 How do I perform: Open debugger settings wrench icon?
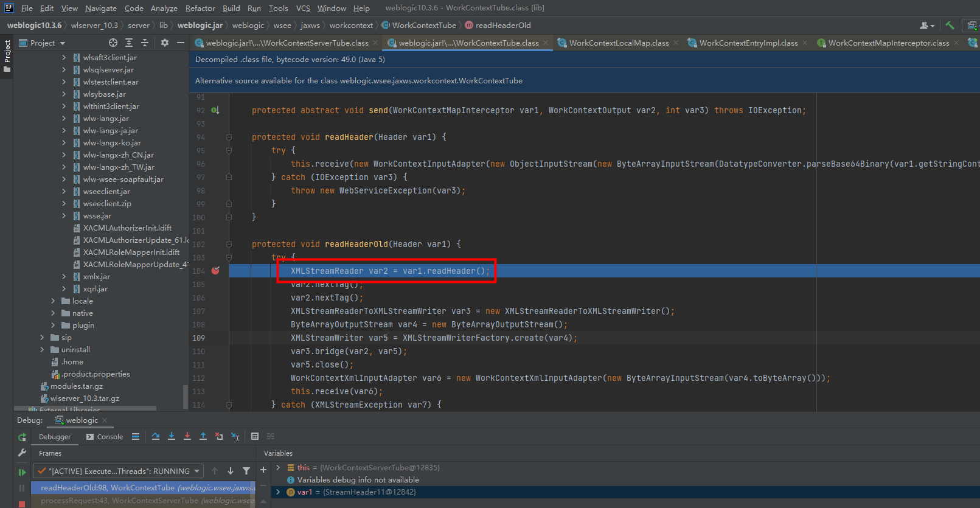pos(23,453)
